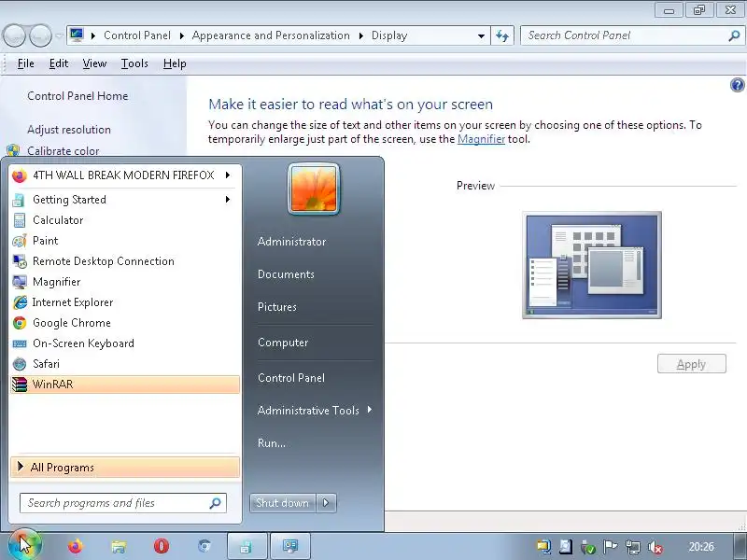
Task: Open the address bar history dropdown
Action: (x=481, y=35)
